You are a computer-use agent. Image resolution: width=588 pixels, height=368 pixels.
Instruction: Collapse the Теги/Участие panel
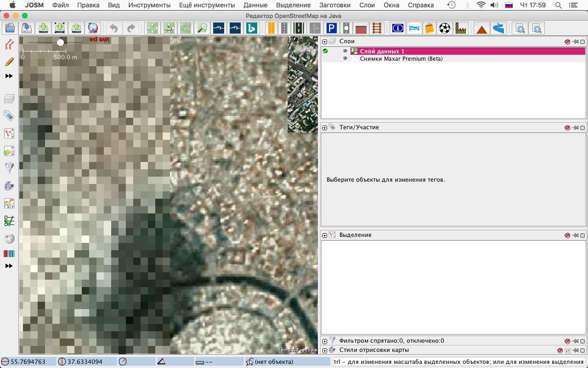point(324,127)
